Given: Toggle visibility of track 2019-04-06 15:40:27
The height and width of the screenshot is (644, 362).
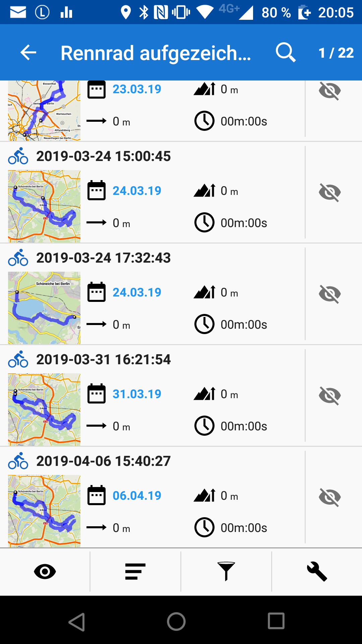Looking at the screenshot, I should (x=330, y=497).
